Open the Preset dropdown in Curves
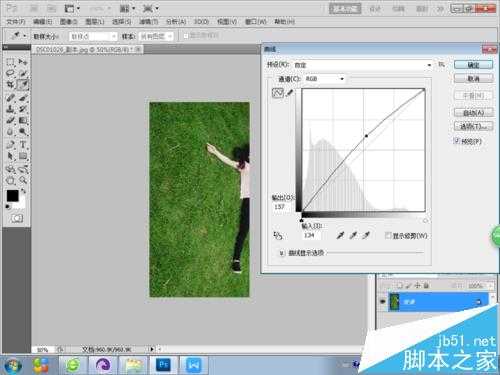500x375 pixels. coord(363,65)
